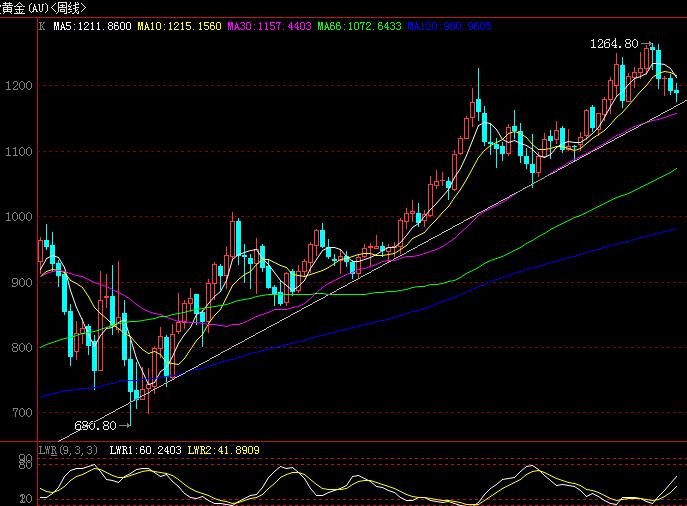687x506 pixels.
Task: Click the magenta MA30 indicator label
Action: [272, 28]
